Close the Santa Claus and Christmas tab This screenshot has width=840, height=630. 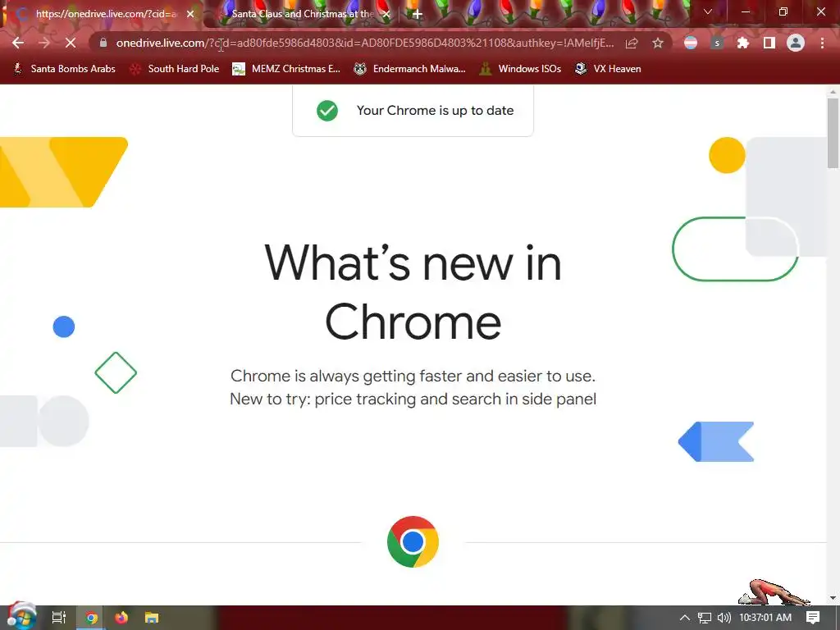[386, 14]
